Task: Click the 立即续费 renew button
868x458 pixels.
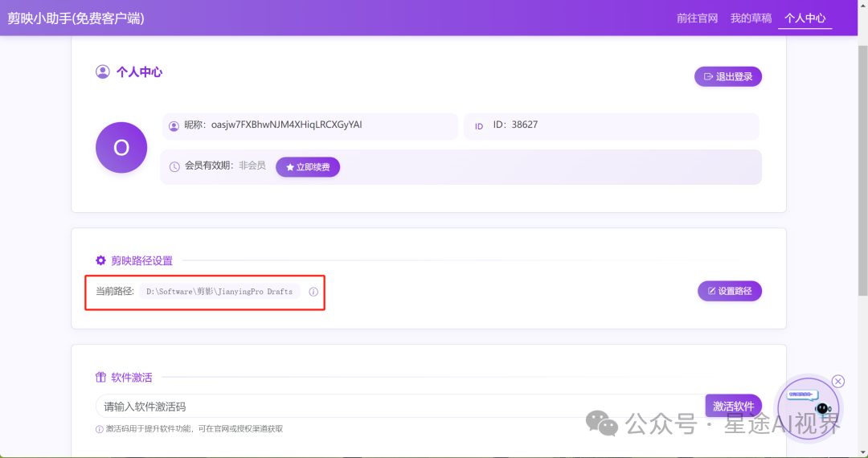Action: [x=308, y=167]
